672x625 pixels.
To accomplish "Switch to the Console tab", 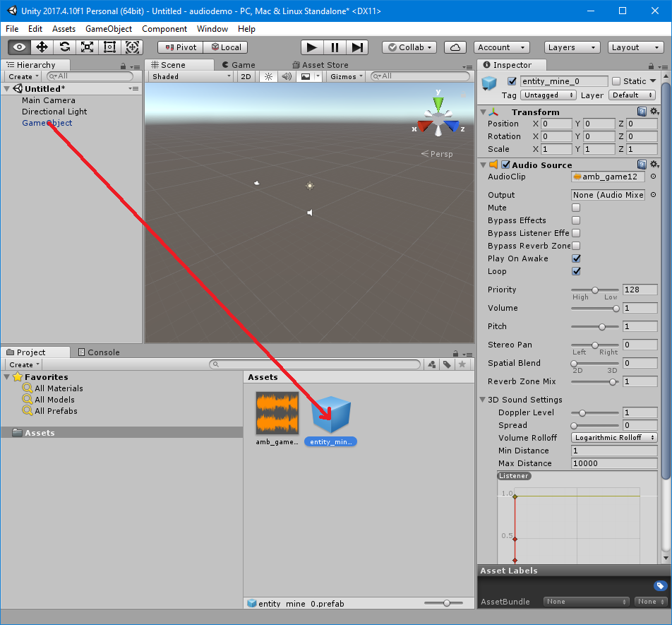I will (x=99, y=352).
